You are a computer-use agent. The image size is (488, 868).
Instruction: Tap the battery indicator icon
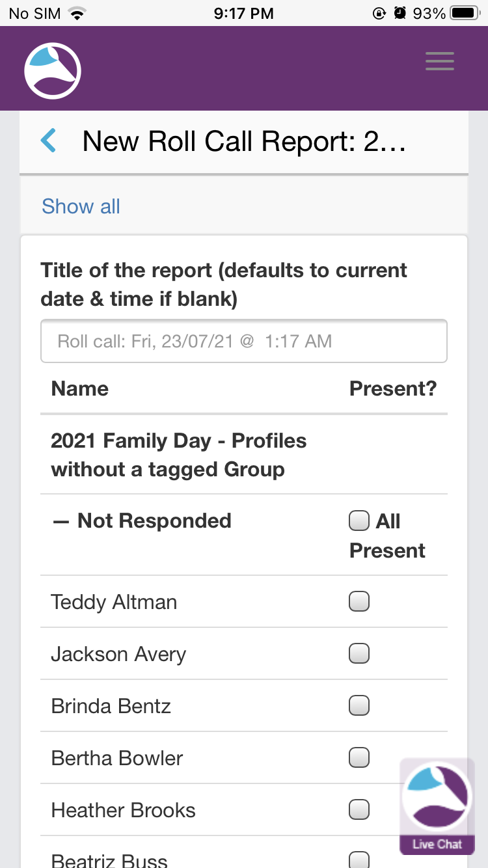[465, 13]
